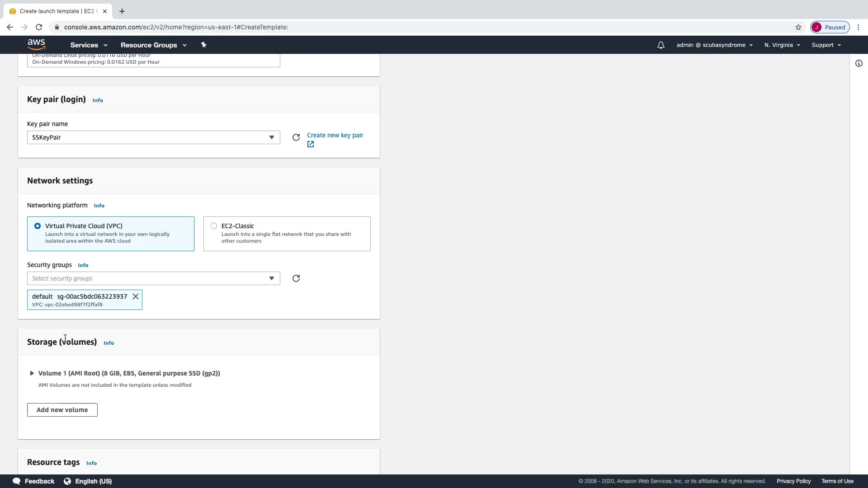Expand Volume 1 (AMI Root) details
Image resolution: width=868 pixels, height=488 pixels.
click(x=32, y=373)
